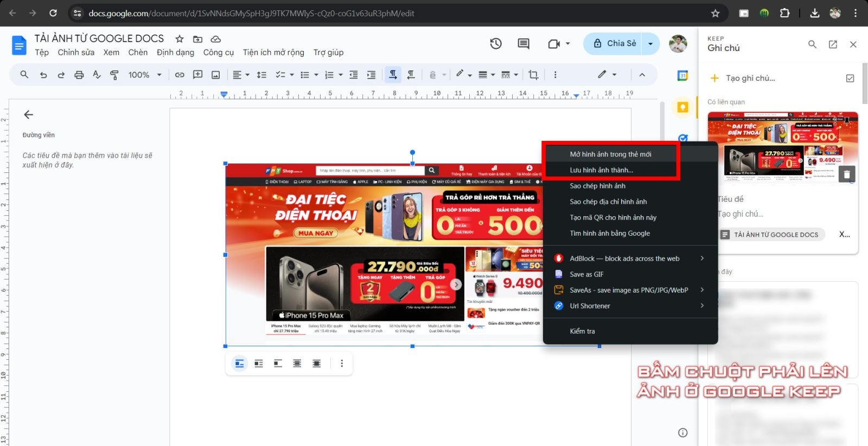Increase the indent
868x446 pixels.
tap(372, 75)
